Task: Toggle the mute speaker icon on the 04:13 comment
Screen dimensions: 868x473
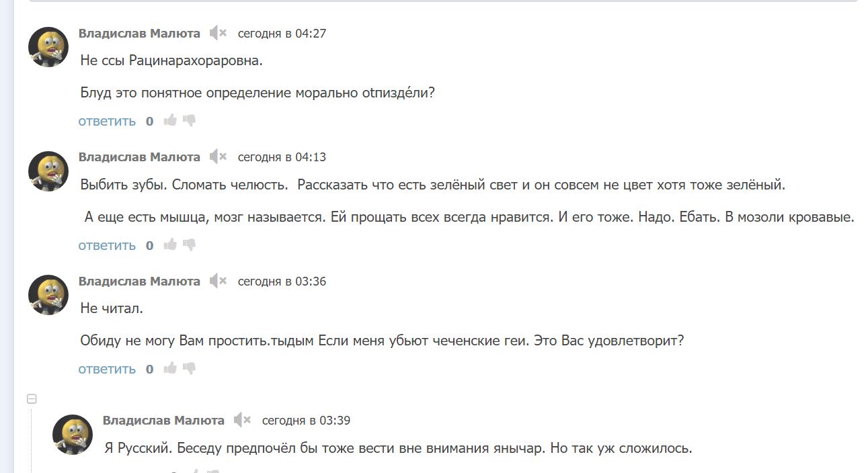Action: tap(218, 157)
